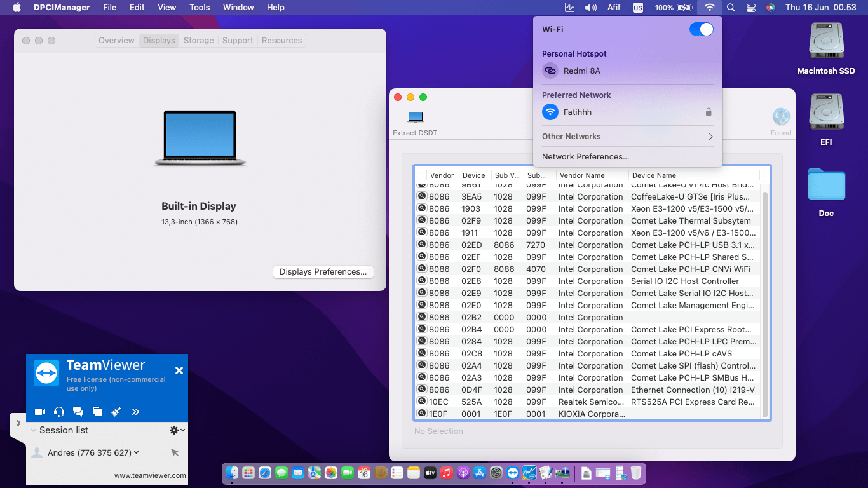Show more TeamViewer tools with double chevron

[135, 412]
